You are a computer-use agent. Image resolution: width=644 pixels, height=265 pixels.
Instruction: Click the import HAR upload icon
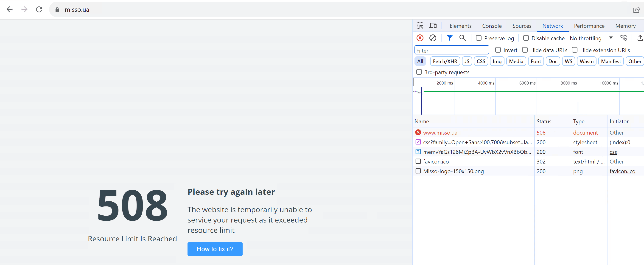640,38
